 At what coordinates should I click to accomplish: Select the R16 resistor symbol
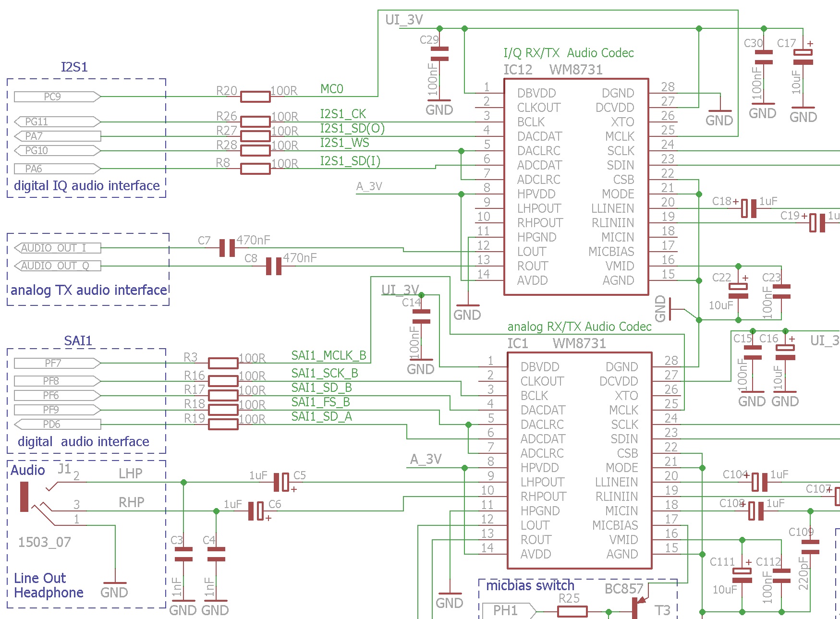click(223, 381)
